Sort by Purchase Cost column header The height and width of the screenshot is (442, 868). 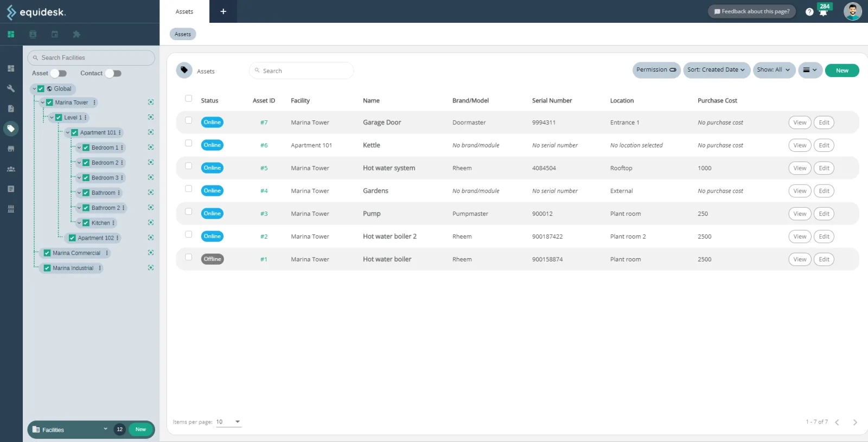coord(717,101)
